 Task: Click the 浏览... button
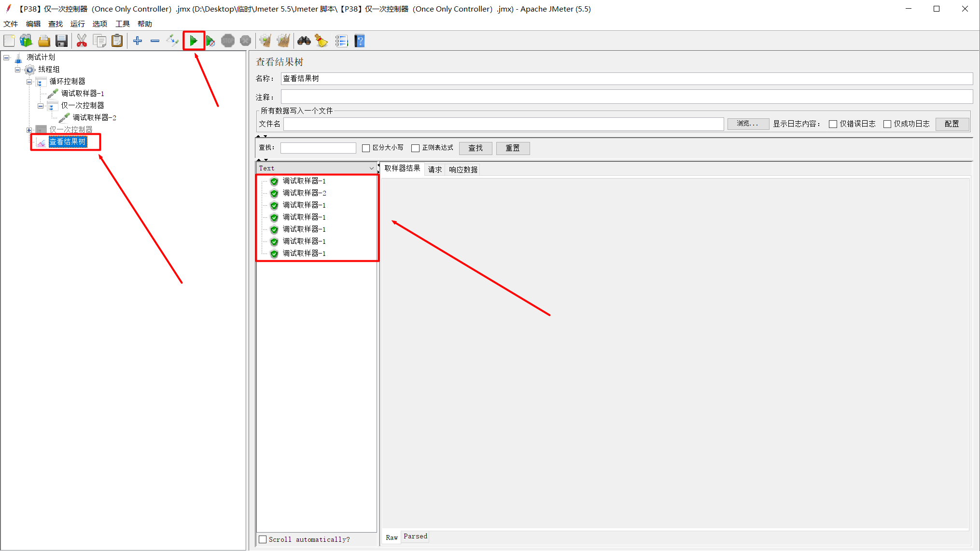click(747, 124)
